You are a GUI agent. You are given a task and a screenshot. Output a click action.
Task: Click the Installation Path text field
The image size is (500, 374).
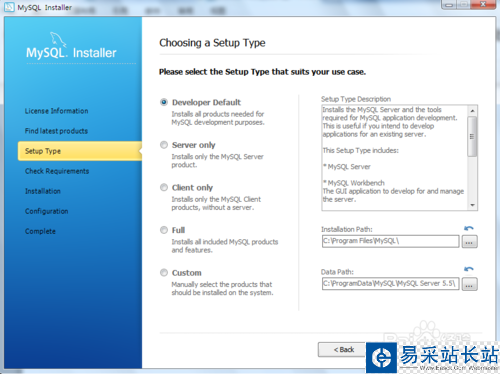[x=390, y=241]
